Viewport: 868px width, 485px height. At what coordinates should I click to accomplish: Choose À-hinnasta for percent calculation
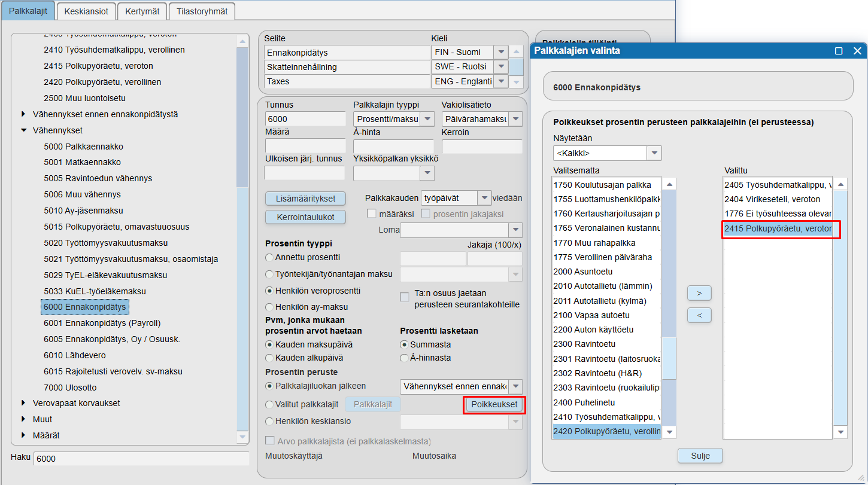[x=405, y=358]
